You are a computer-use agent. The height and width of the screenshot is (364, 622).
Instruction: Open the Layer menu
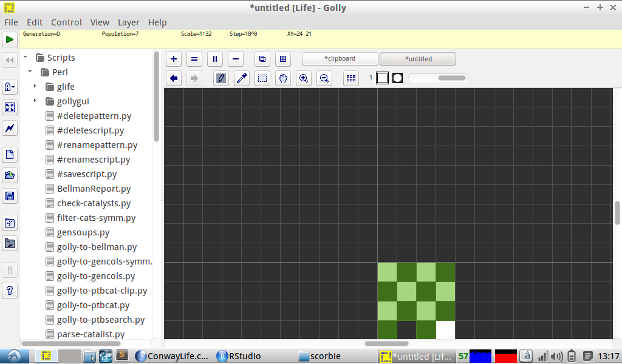click(x=129, y=22)
